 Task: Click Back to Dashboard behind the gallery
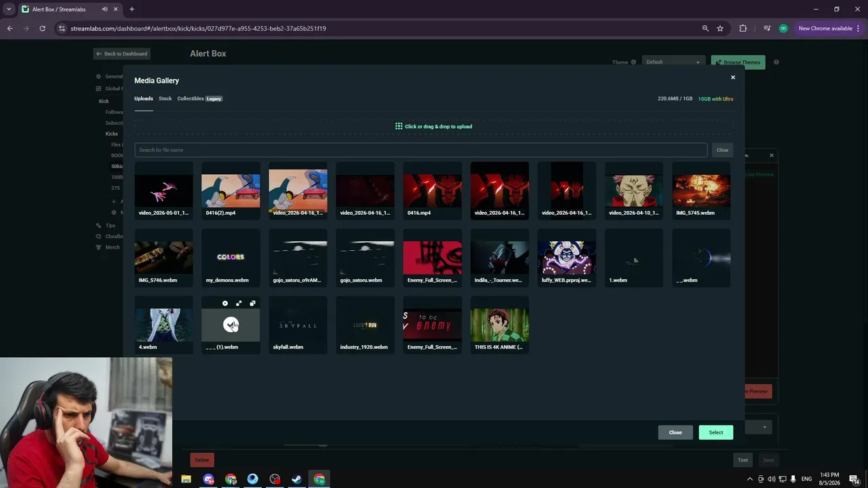click(x=121, y=54)
